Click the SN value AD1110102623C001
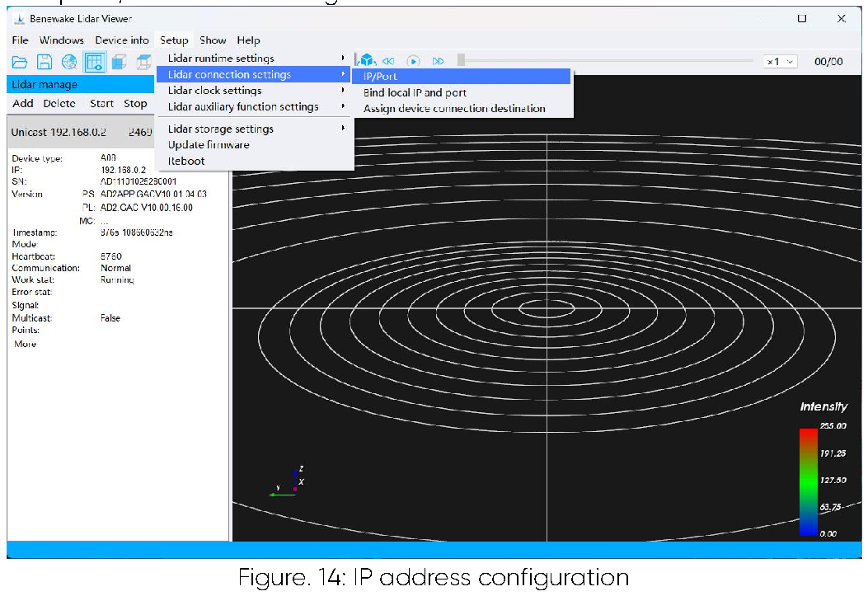This screenshot has height=596, width=868. pos(138,181)
